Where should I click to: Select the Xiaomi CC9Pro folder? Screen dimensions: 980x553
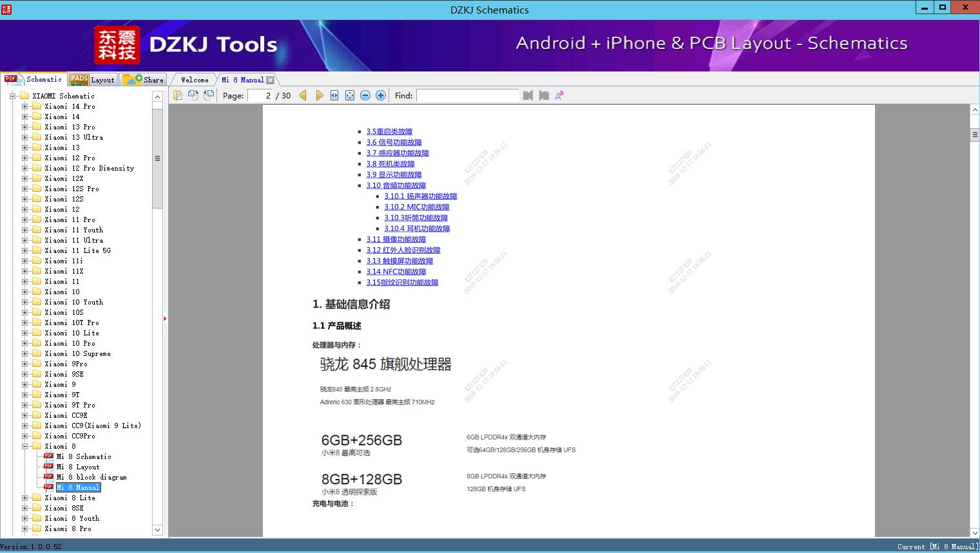(70, 436)
